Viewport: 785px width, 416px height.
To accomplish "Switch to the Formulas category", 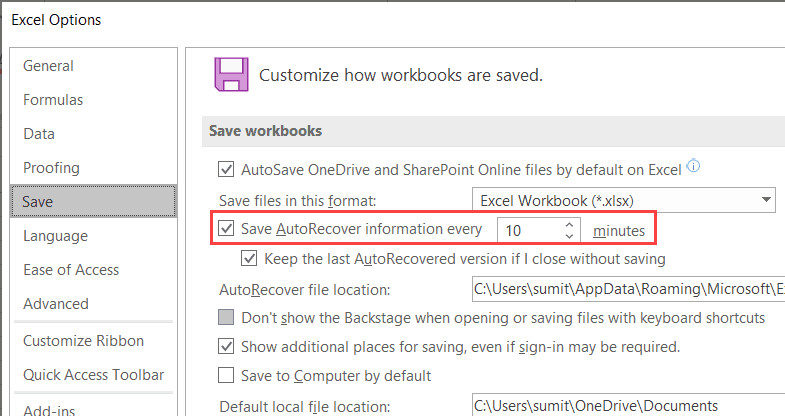I will click(53, 100).
